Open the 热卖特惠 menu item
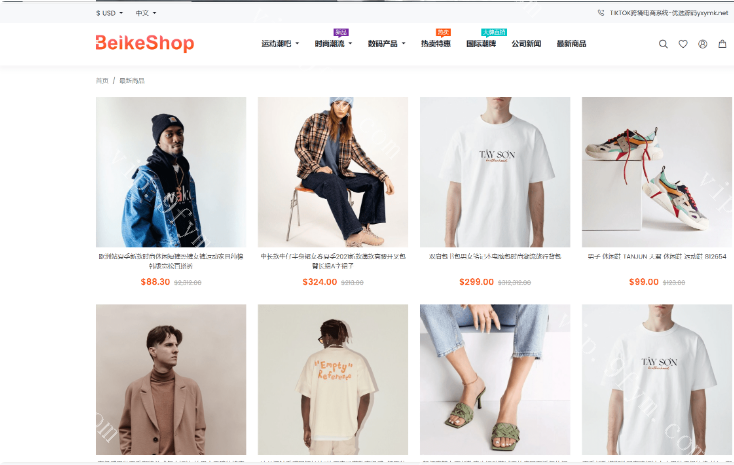Screen dimensions: 734x465 [x=435, y=44]
